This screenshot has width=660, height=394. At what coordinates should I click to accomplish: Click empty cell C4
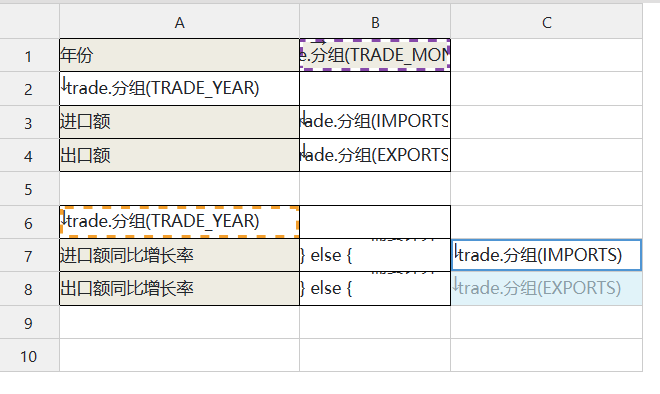[x=546, y=155]
